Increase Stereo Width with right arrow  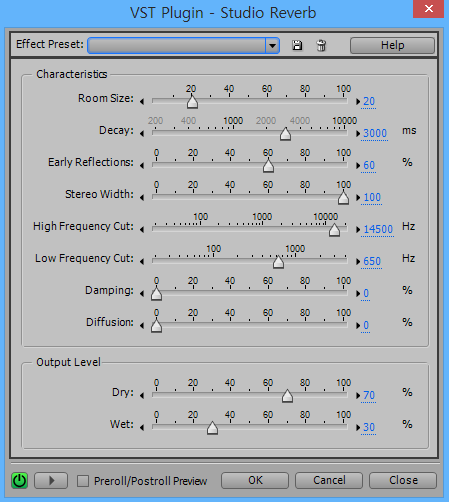[358, 197]
